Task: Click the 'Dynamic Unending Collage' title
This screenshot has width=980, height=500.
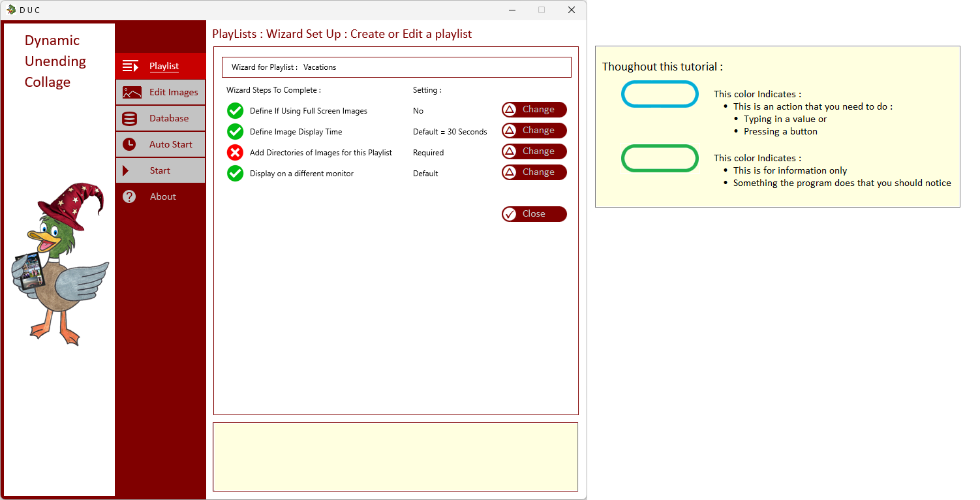Action: 55,61
